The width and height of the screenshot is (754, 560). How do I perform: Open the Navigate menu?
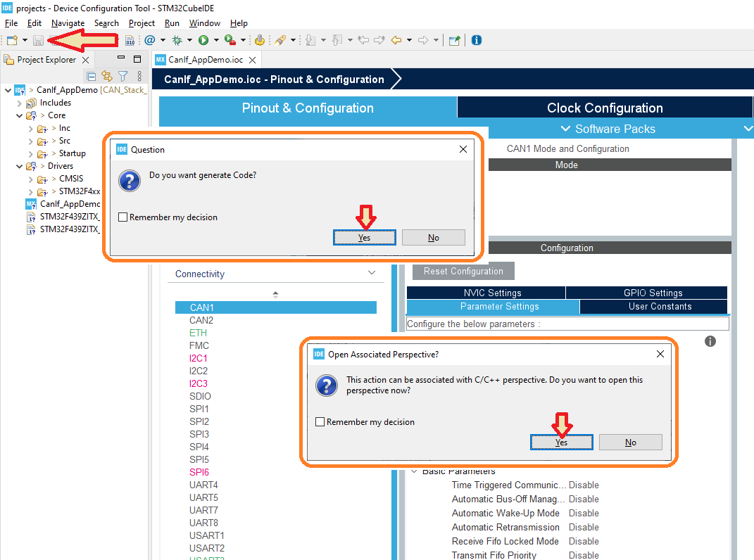pyautogui.click(x=68, y=23)
